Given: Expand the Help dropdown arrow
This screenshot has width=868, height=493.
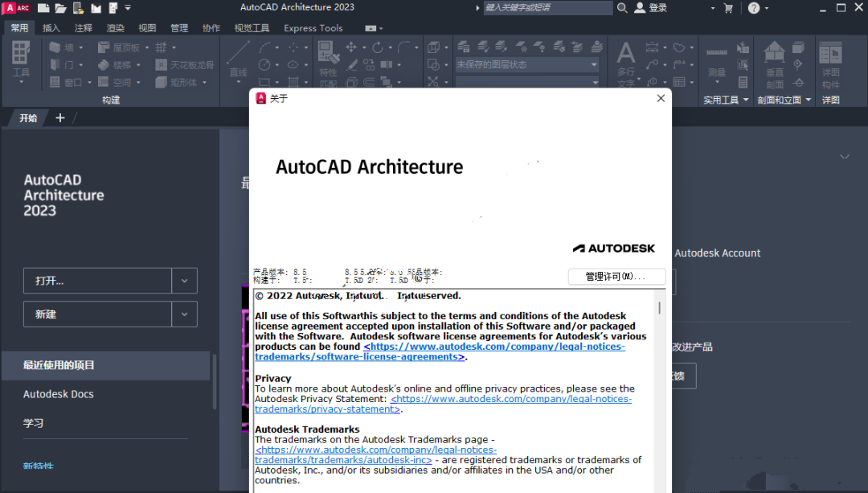Looking at the screenshot, I should click(x=766, y=8).
